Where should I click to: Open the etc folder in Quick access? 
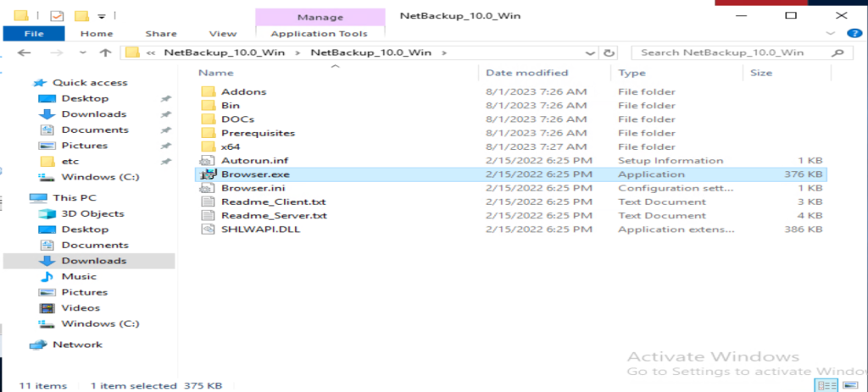pos(70,162)
